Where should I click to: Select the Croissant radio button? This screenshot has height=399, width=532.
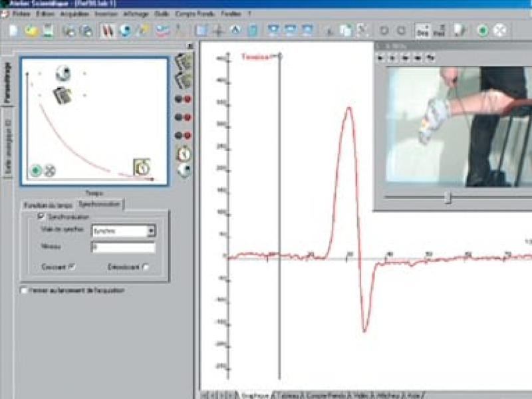[72, 267]
